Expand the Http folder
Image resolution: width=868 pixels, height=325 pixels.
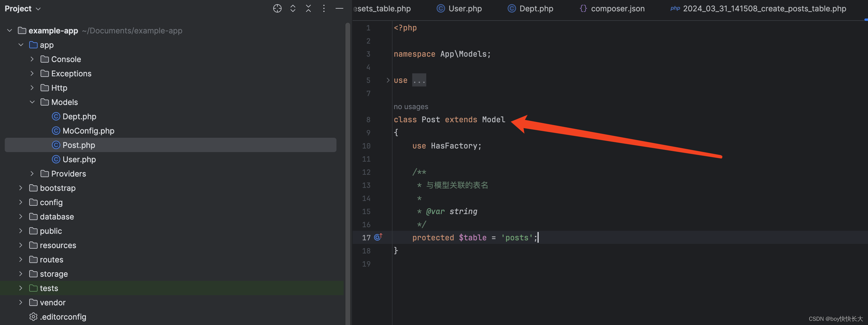32,88
